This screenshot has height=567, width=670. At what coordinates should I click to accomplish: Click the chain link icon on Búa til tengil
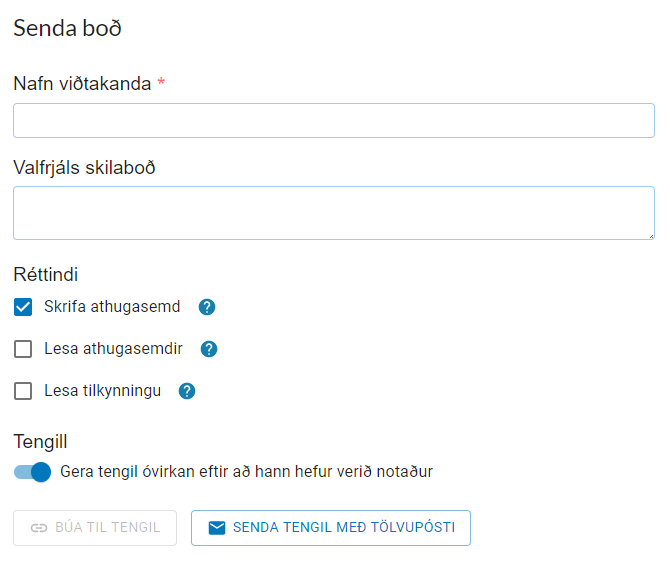point(39,528)
